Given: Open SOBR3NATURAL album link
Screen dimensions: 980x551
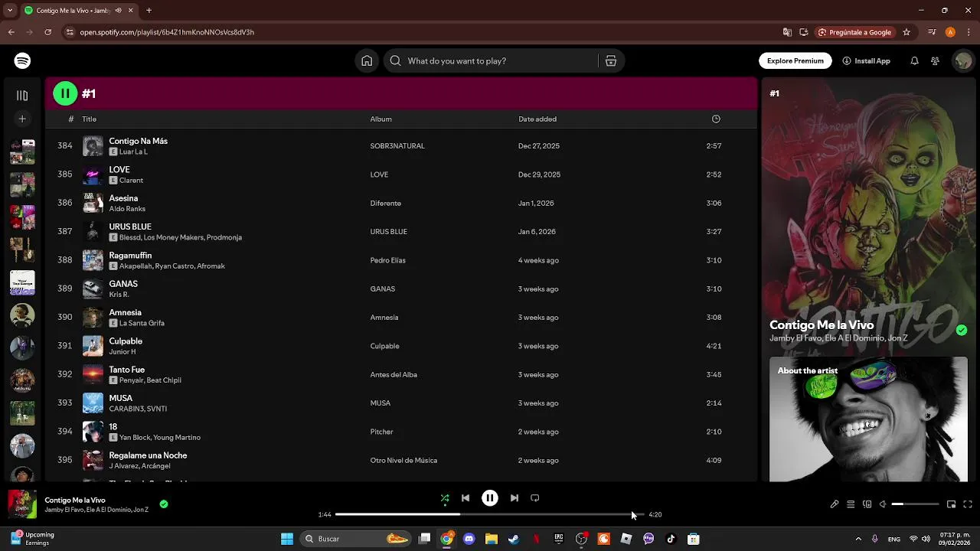Looking at the screenshot, I should point(397,145).
